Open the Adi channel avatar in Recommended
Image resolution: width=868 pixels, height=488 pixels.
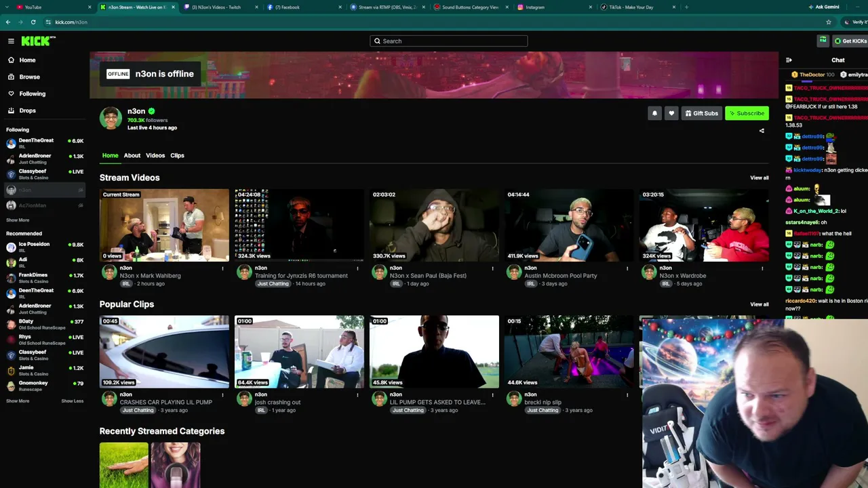tap(11, 262)
